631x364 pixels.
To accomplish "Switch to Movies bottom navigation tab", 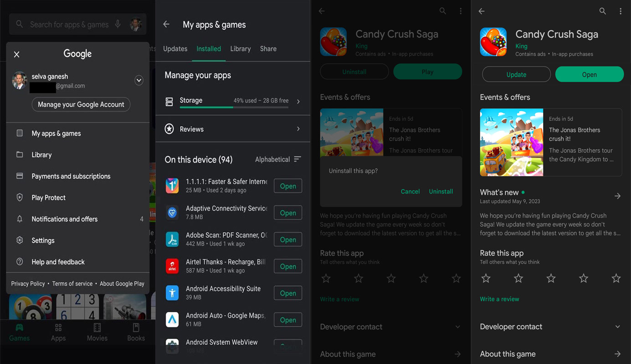I will coord(97,333).
